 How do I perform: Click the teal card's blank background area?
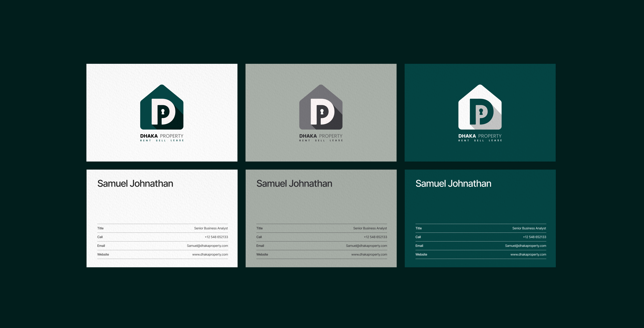[480, 205]
